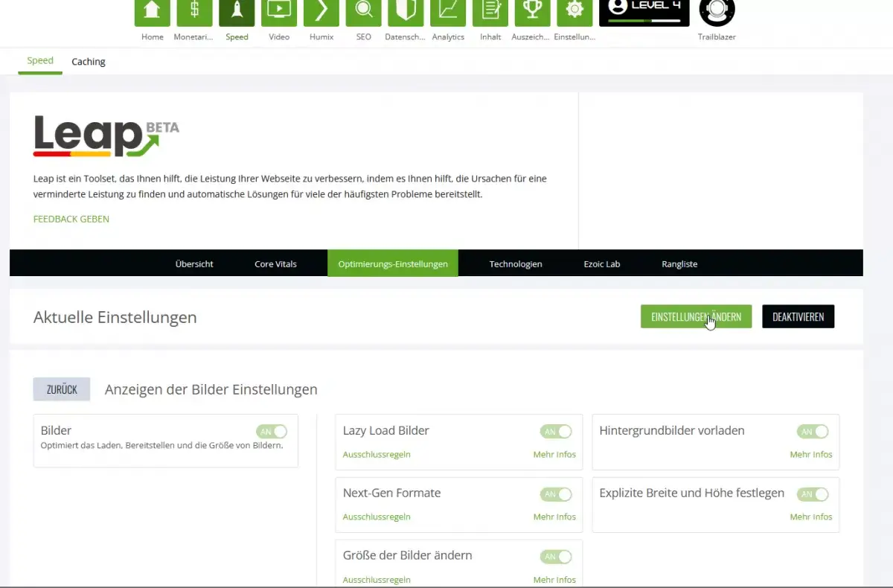Open the Einstellungen gear icon

pos(574,12)
